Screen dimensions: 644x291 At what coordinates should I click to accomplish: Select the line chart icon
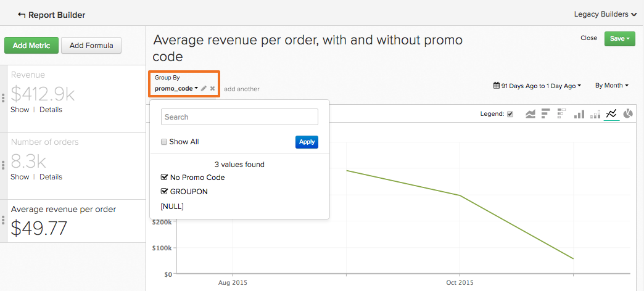[x=612, y=114]
